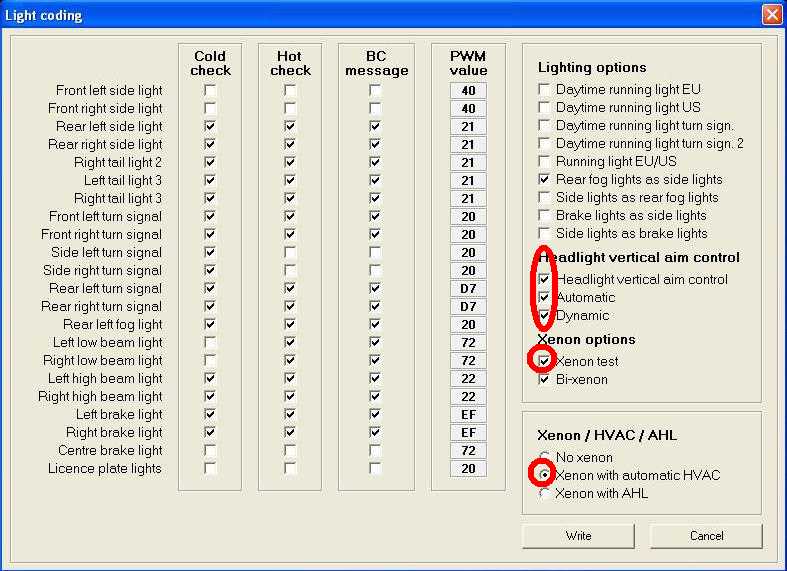Click the 'Front left side light' row label

pos(109,90)
